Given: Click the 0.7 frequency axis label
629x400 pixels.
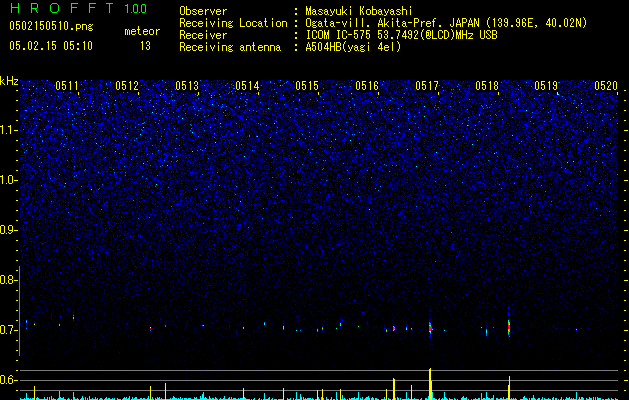Looking at the screenshot, I should coord(8,330).
